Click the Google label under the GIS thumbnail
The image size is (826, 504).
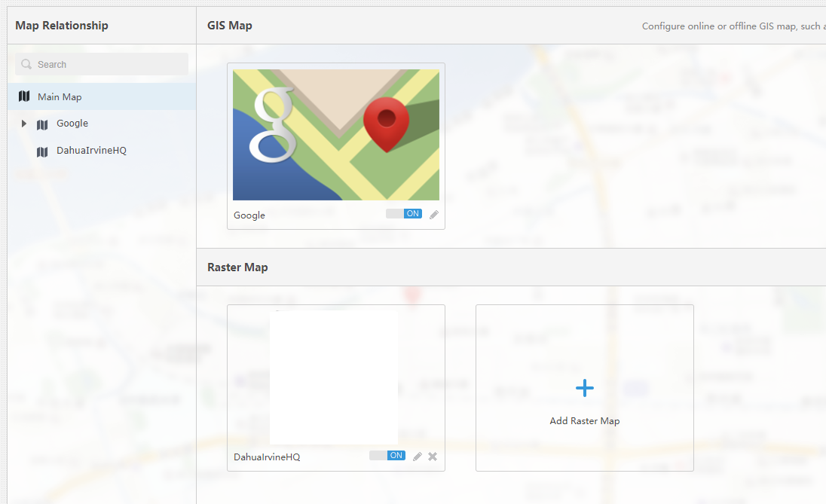pos(249,215)
